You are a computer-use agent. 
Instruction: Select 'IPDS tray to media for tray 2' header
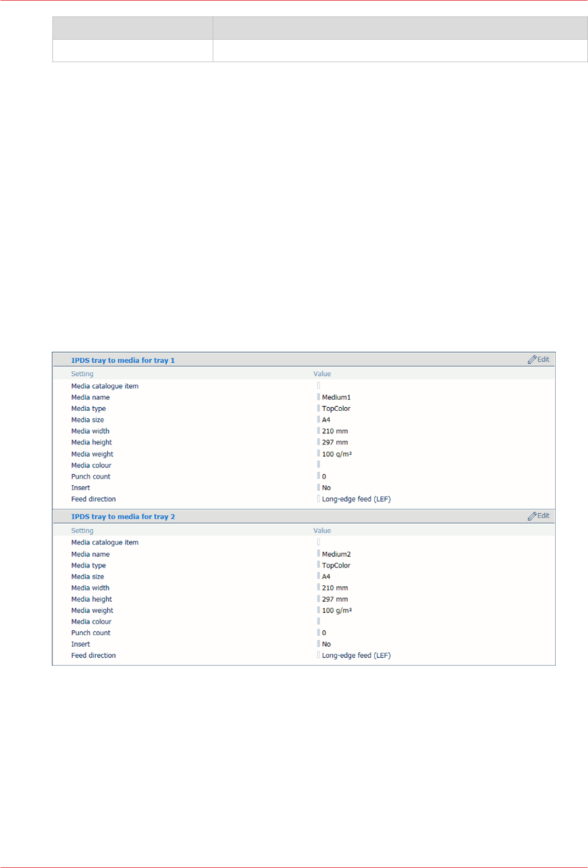coord(123,516)
